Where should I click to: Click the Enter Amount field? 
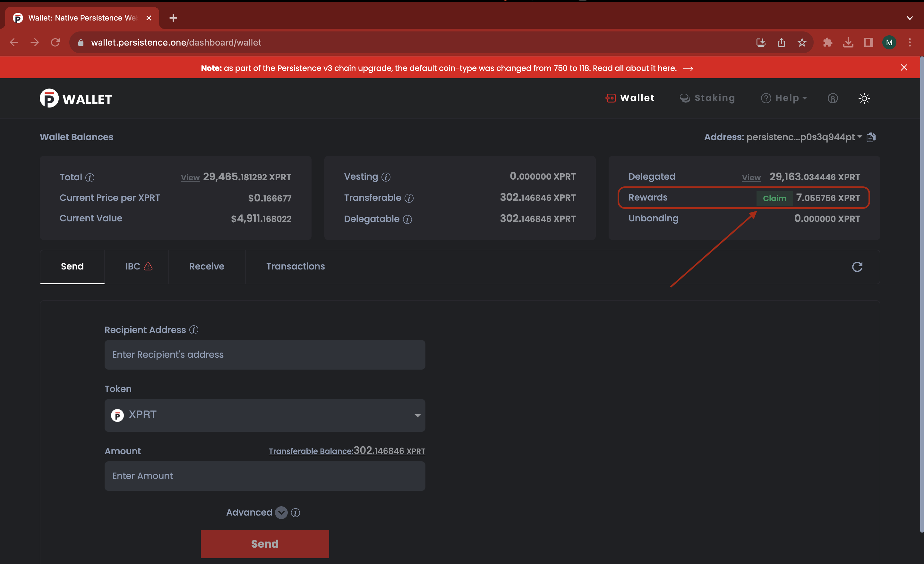(x=265, y=475)
